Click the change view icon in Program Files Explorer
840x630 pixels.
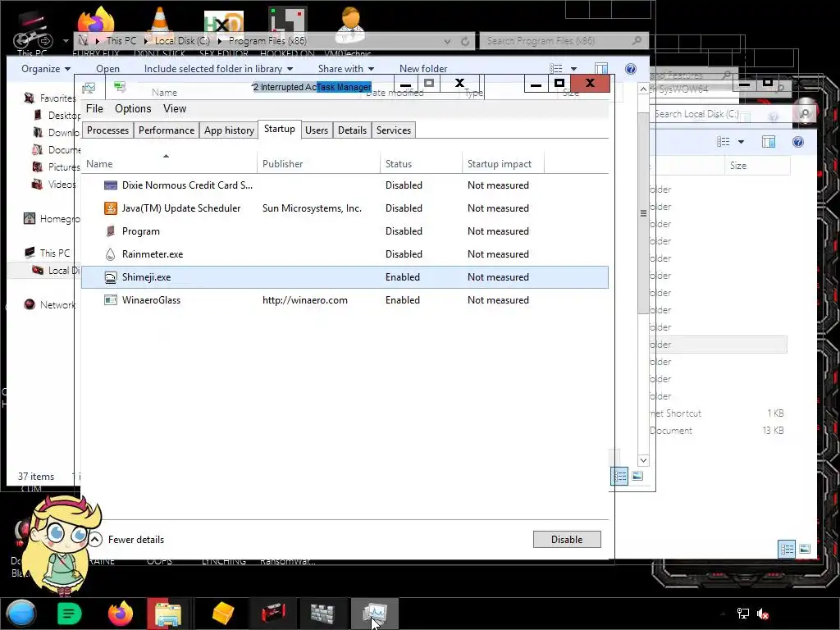(556, 69)
